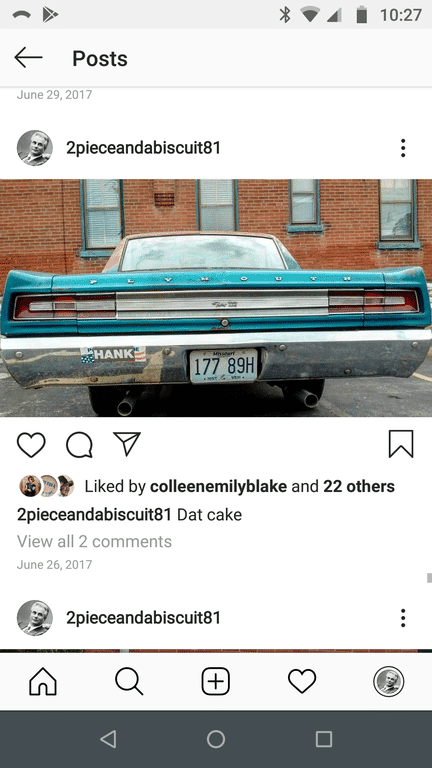Open the Search tab

click(129, 681)
